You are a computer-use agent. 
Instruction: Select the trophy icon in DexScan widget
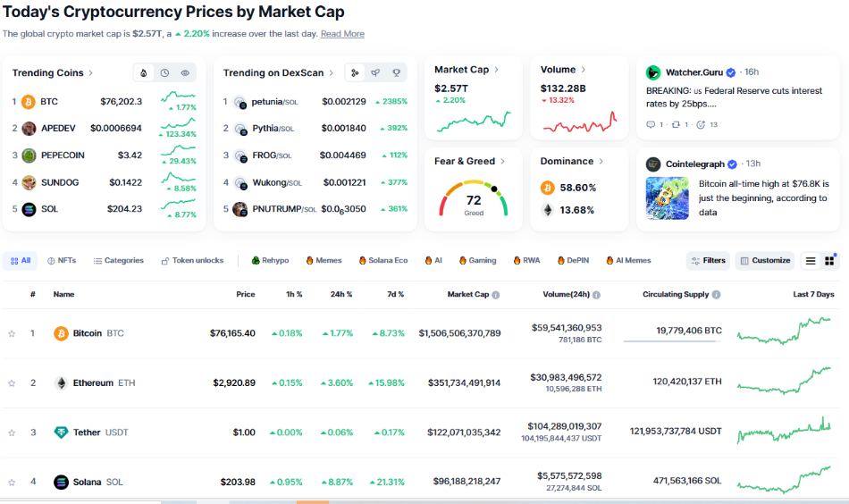[396, 73]
